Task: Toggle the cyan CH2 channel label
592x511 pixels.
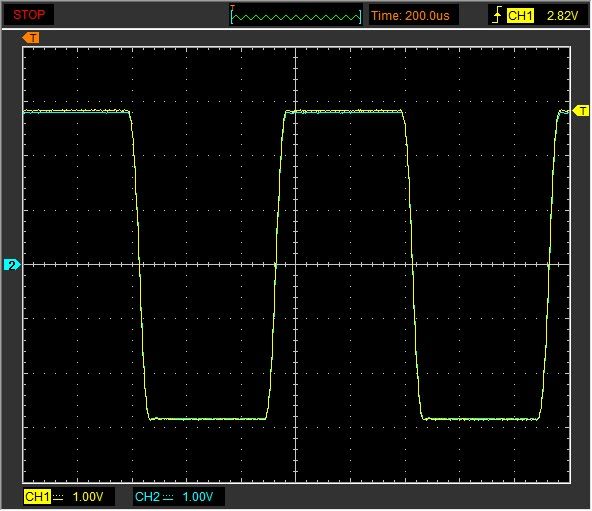Action: (x=147, y=497)
